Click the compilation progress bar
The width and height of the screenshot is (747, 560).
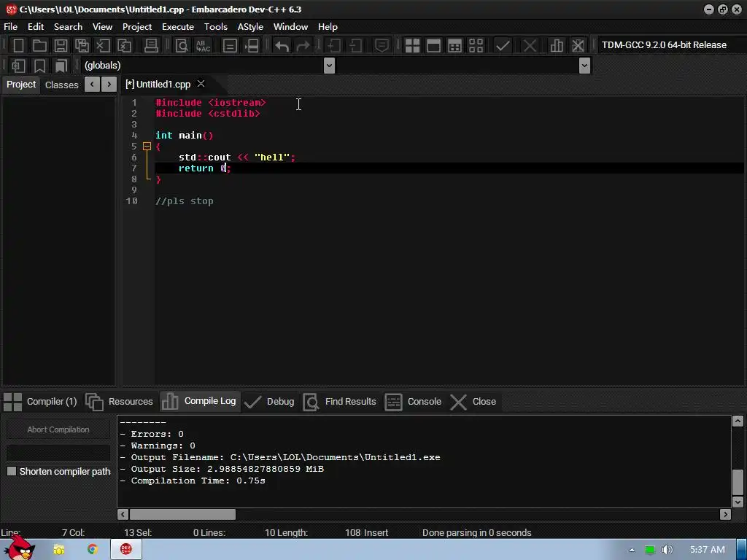point(58,452)
